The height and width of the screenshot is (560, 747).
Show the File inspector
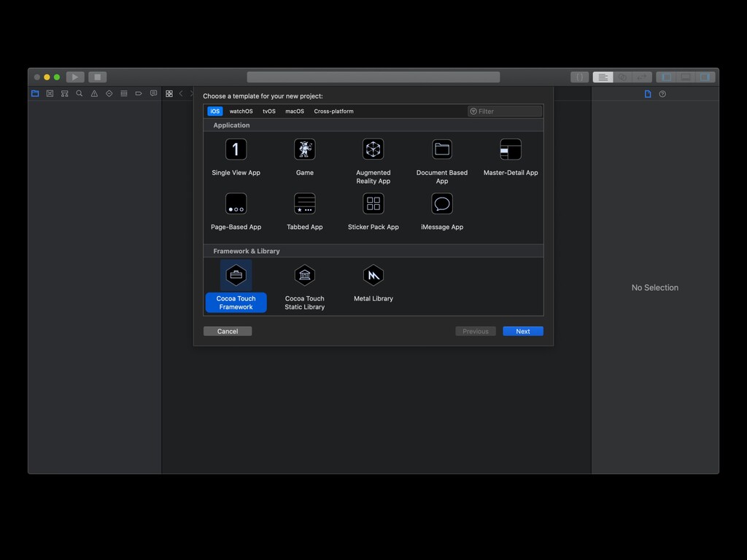[648, 94]
